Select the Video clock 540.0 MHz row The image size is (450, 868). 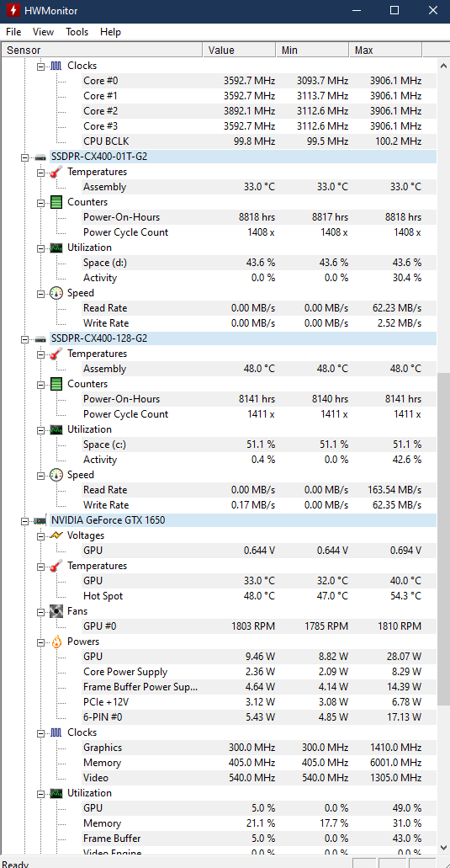[x=259, y=778]
